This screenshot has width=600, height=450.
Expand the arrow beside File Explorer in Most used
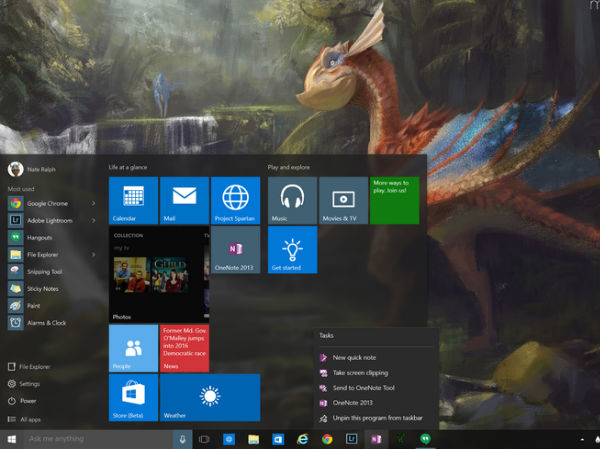(94, 254)
